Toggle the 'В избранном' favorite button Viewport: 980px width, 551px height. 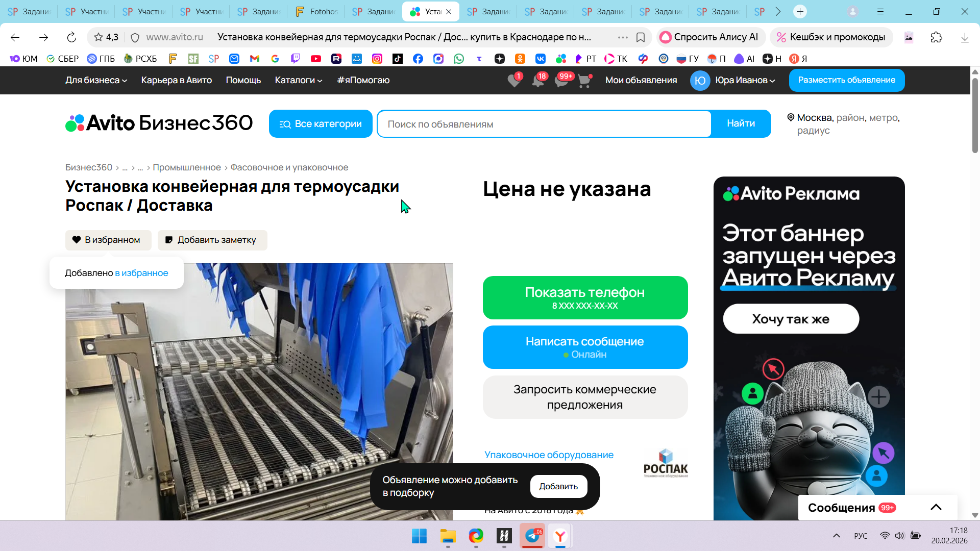pos(108,240)
